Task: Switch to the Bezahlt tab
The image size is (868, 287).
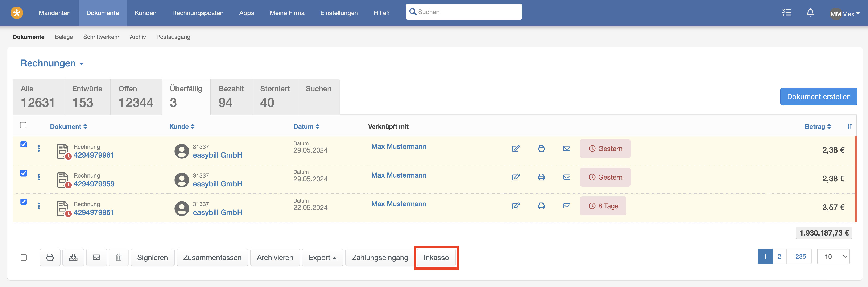Action: 231,96
